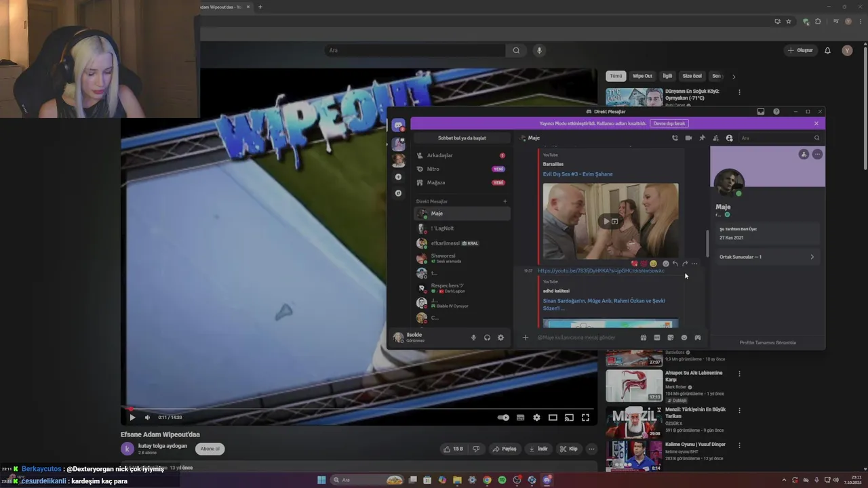Play embedded YouTube video in Discord chat

[x=606, y=221]
